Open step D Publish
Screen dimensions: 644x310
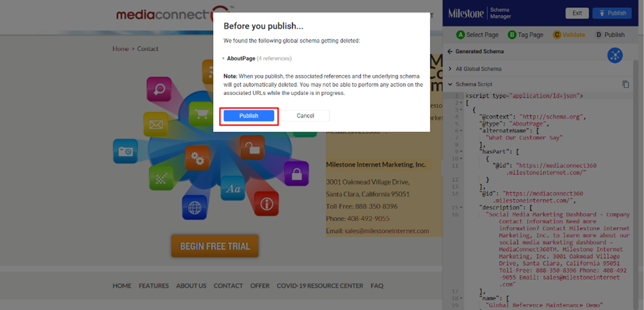point(610,35)
